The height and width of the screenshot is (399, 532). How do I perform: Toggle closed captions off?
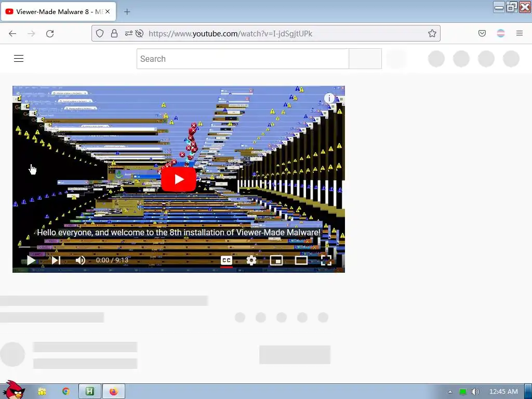[227, 260]
